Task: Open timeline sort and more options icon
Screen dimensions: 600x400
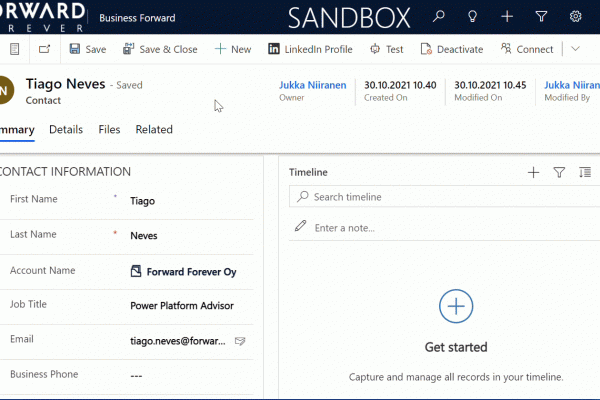Action: [585, 173]
